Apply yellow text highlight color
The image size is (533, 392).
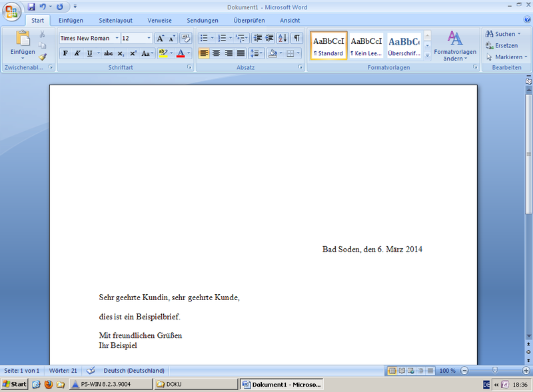click(163, 53)
